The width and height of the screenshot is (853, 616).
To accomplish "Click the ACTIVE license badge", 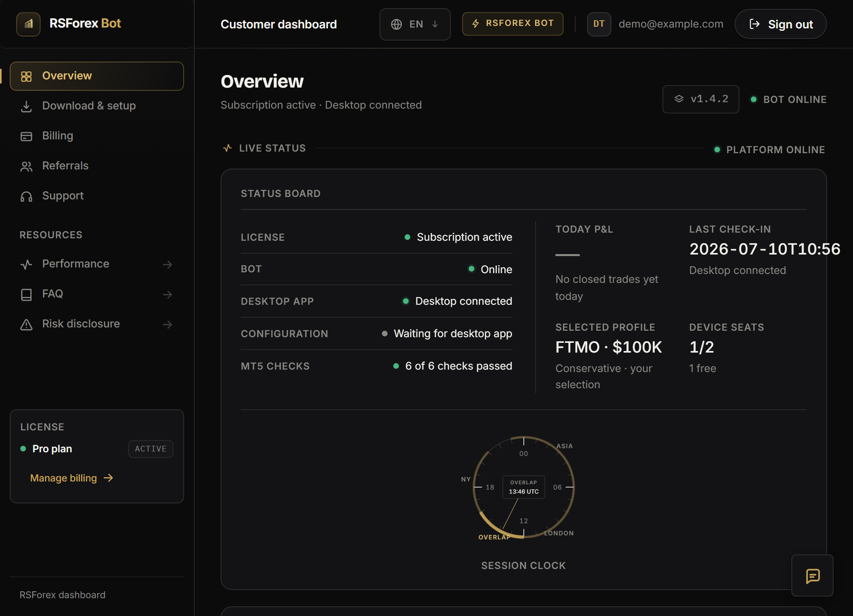I will click(151, 449).
